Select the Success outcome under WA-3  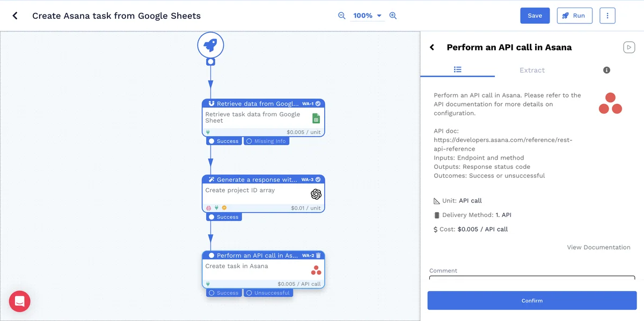coord(224,217)
